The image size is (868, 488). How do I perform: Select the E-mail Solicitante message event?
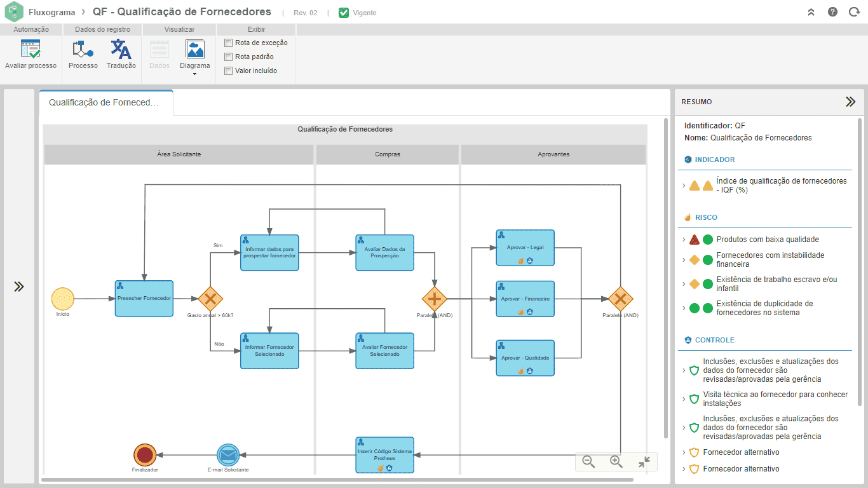227,454
